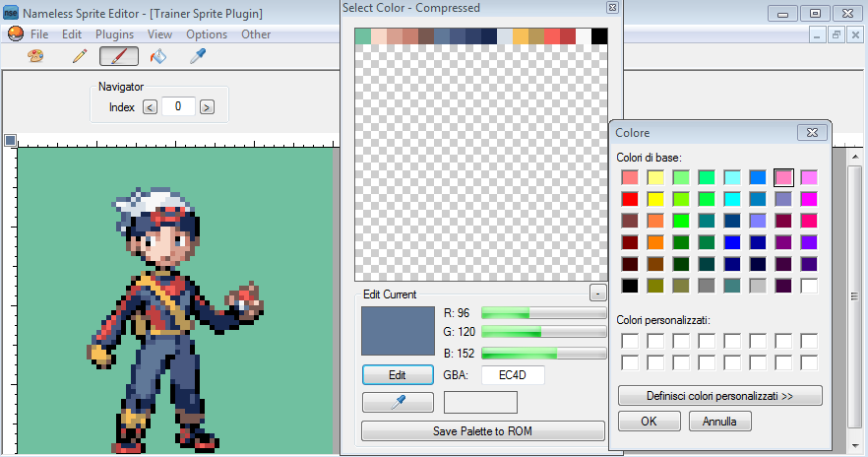868x457 pixels.
Task: Click Annulla in the Colore dialog
Action: click(x=719, y=421)
